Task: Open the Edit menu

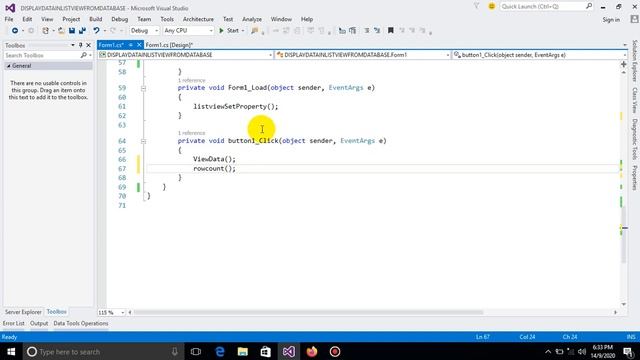Action: pos(27,19)
